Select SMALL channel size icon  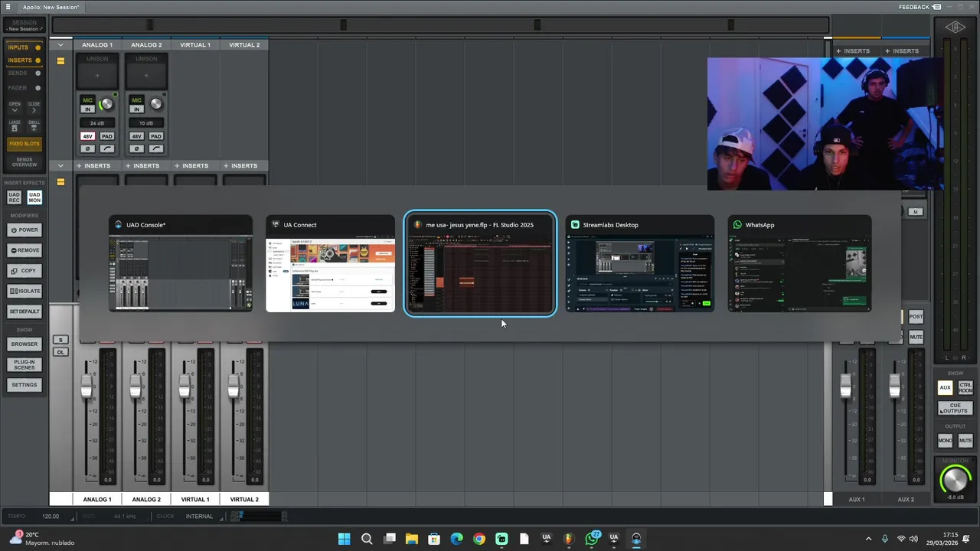pyautogui.click(x=34, y=126)
